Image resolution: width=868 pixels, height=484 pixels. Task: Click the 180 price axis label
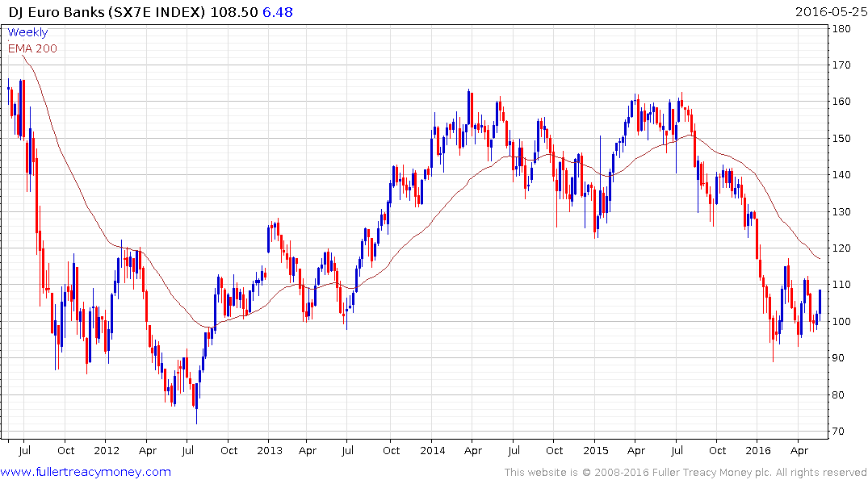tap(841, 29)
